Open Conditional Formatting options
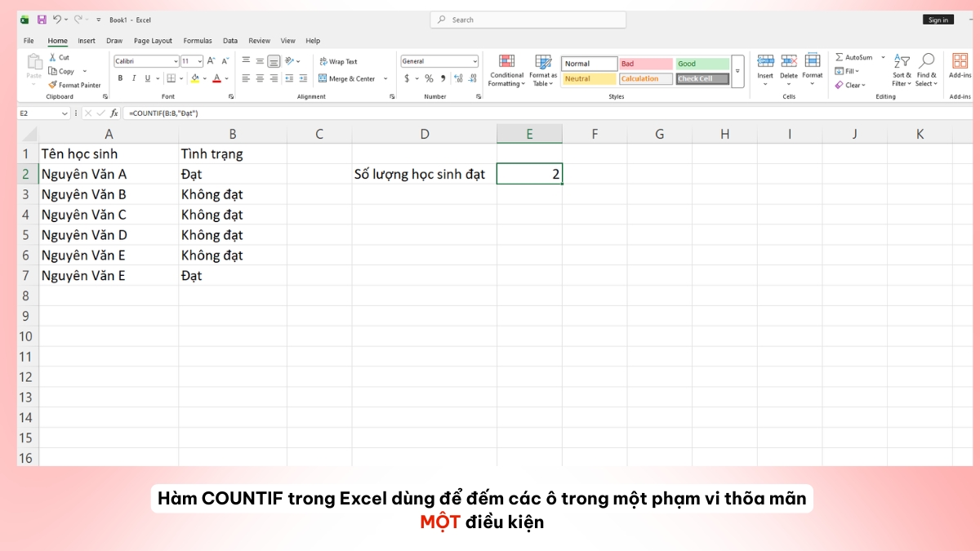This screenshot has width=980, height=551. (506, 71)
